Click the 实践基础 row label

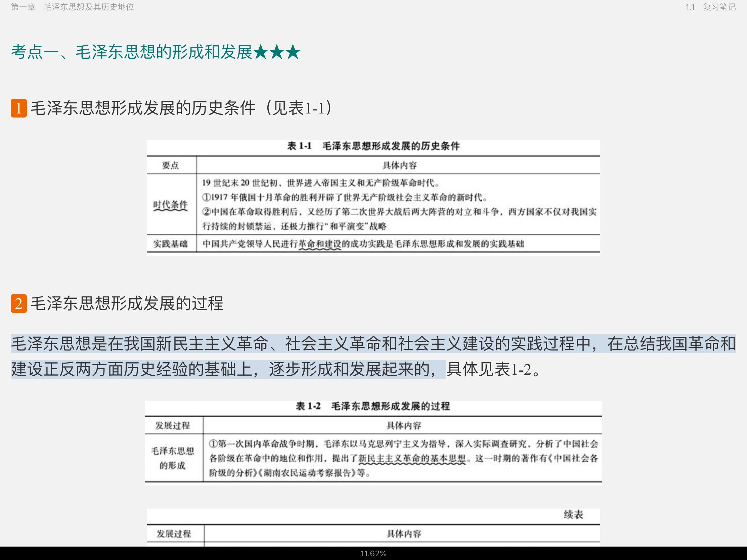(x=170, y=244)
